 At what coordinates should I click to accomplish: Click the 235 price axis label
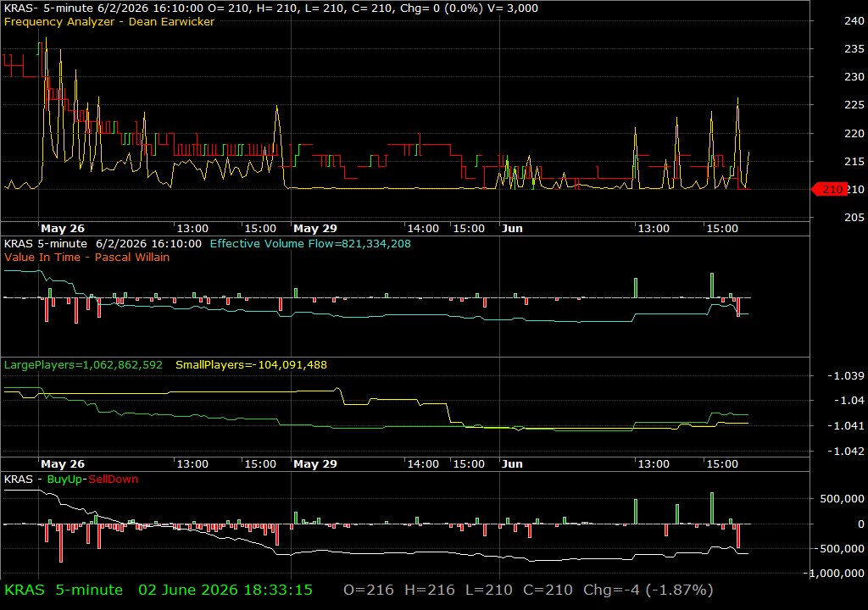[854, 48]
